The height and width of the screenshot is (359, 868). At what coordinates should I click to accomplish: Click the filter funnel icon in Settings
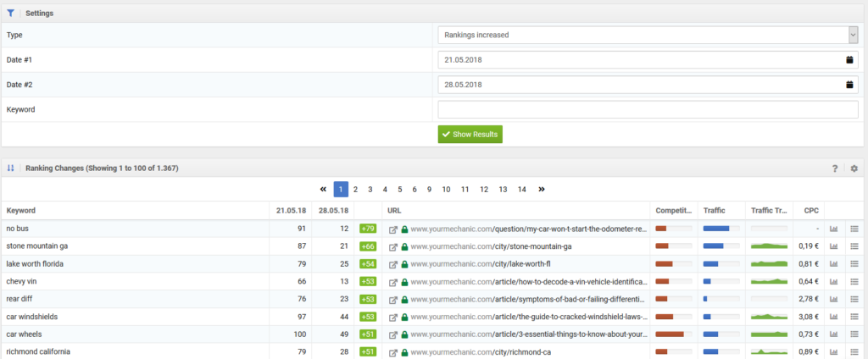pyautogui.click(x=10, y=14)
